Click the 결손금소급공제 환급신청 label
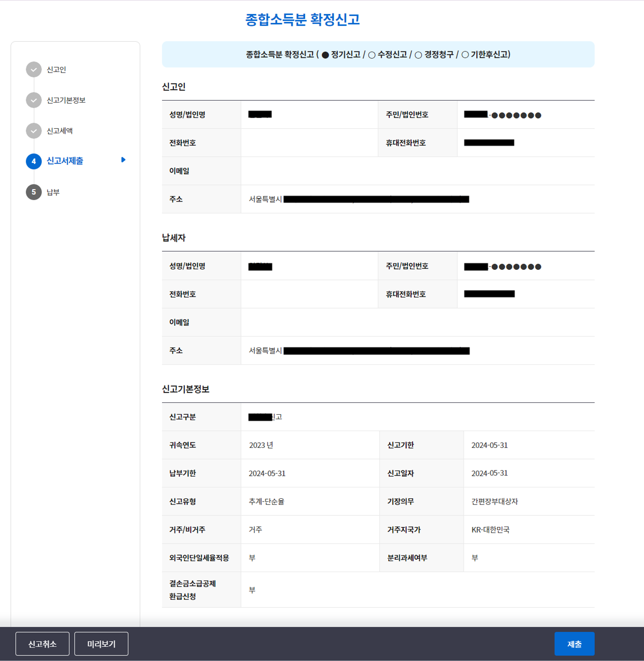This screenshot has width=644, height=661. [x=193, y=590]
